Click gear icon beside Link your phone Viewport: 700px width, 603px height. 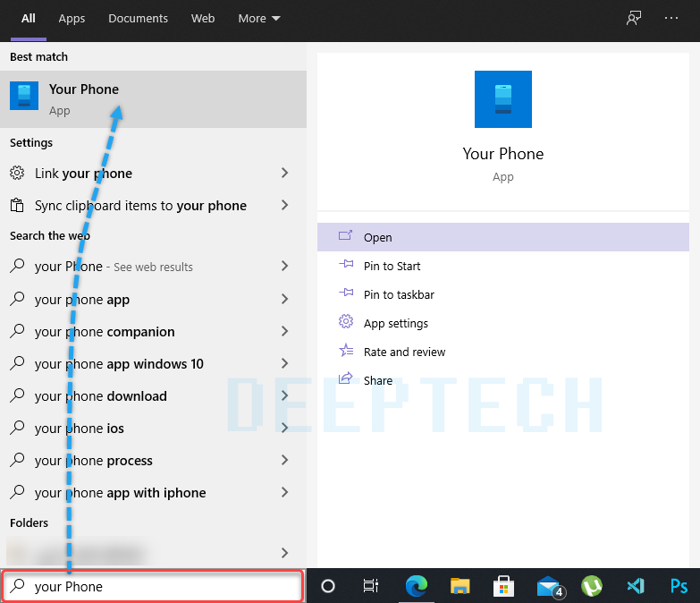pyautogui.click(x=17, y=173)
